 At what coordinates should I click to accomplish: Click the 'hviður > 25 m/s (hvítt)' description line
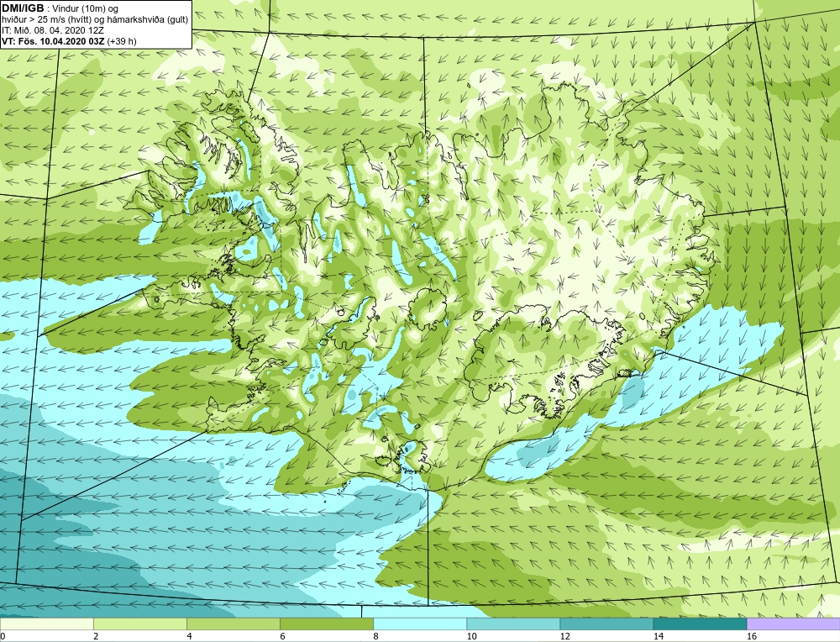coord(95,20)
